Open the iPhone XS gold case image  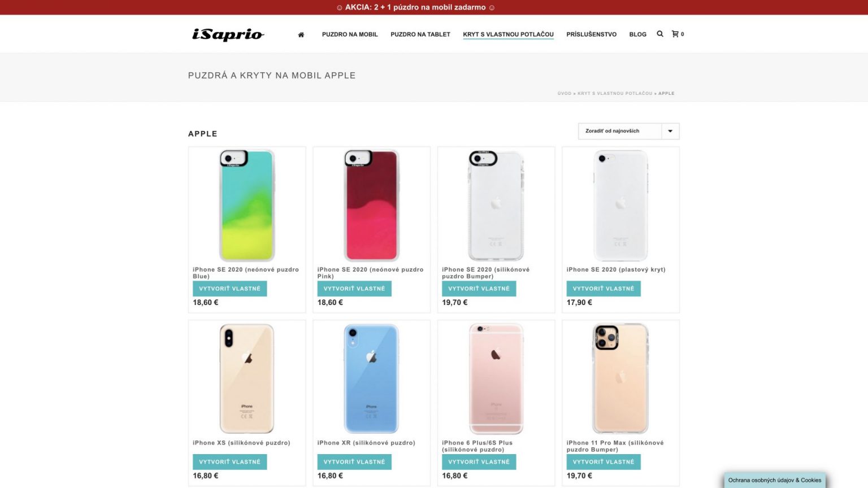pos(247,378)
